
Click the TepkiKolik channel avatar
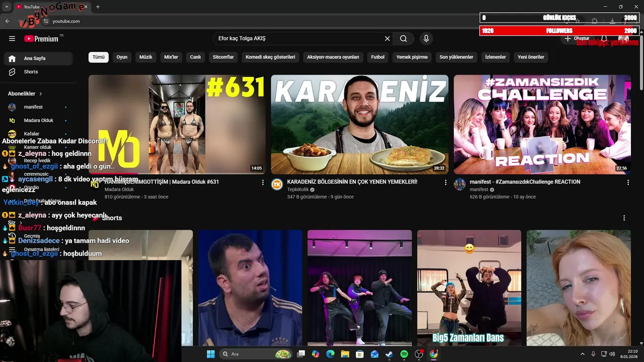click(x=277, y=185)
